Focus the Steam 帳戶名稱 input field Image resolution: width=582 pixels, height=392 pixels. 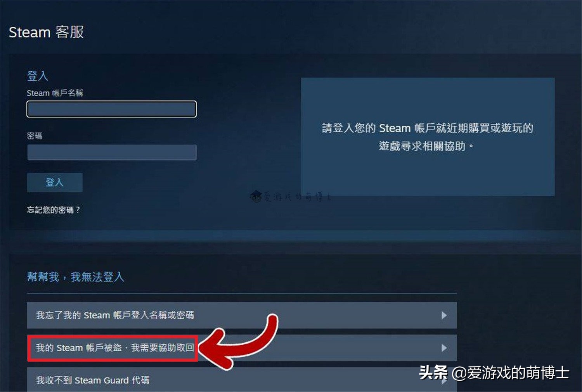pyautogui.click(x=112, y=109)
